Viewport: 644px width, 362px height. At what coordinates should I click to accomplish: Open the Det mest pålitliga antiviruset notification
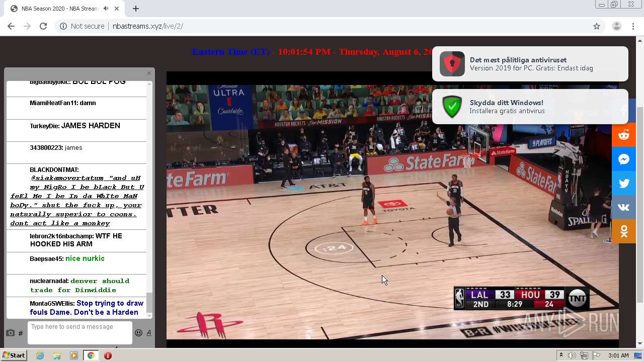coord(530,64)
